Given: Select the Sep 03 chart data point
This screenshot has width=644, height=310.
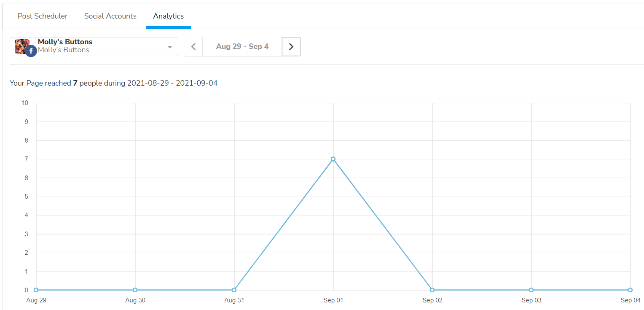Looking at the screenshot, I should 531,290.
